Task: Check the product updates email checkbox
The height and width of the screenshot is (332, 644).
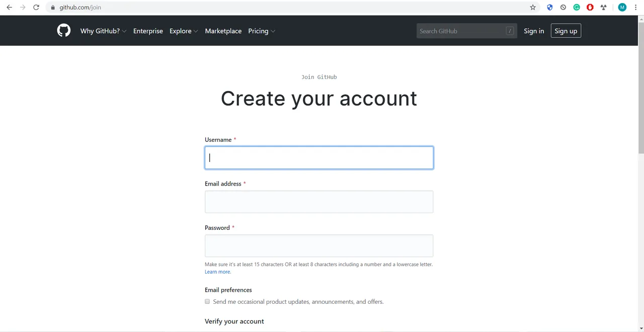Action: click(x=207, y=301)
